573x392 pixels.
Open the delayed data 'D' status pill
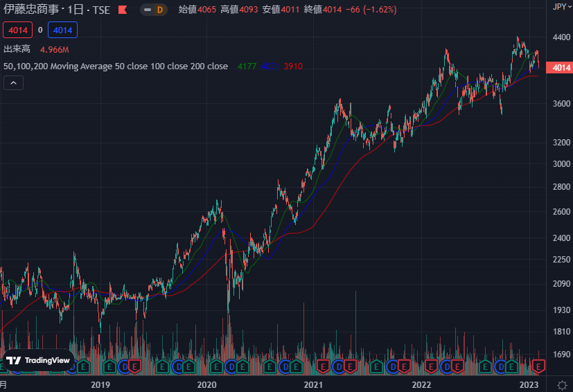[x=154, y=10]
